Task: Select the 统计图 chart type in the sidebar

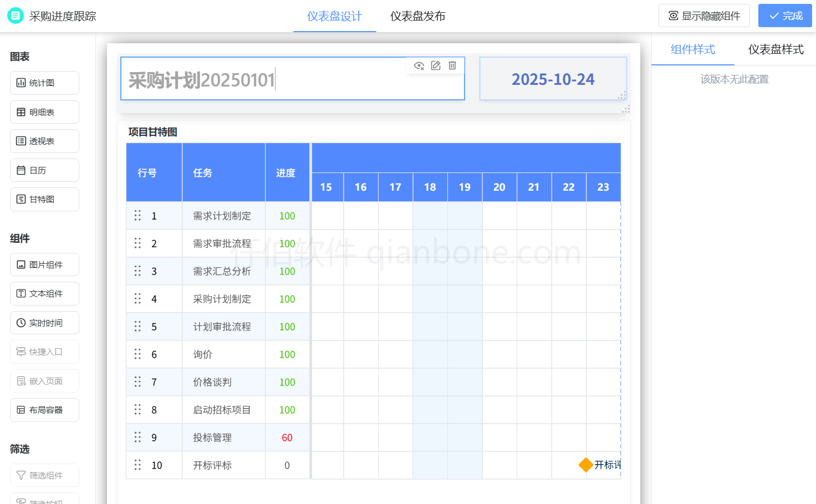Action: (x=44, y=83)
